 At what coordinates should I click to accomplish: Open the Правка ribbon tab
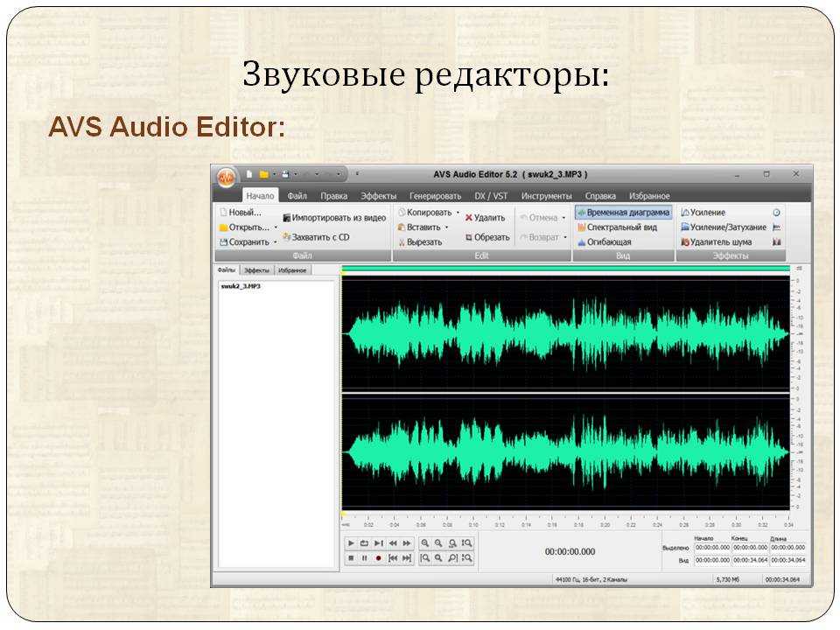click(333, 195)
